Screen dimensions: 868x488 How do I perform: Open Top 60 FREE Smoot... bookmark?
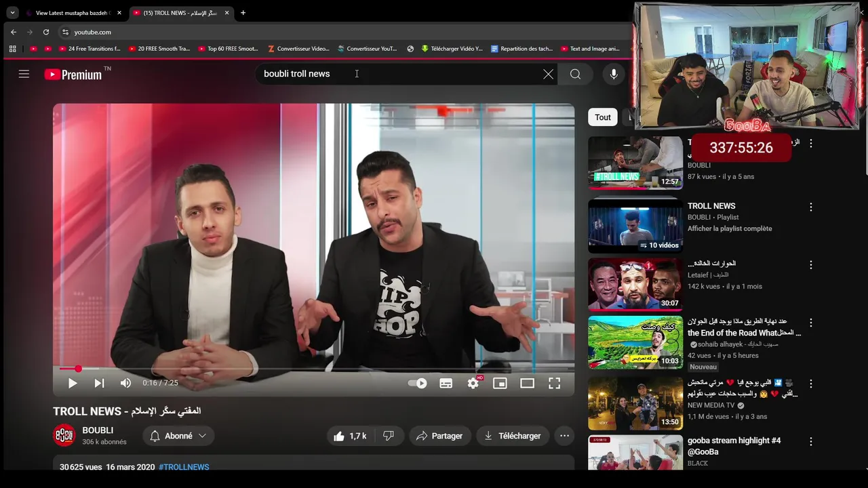[228, 49]
